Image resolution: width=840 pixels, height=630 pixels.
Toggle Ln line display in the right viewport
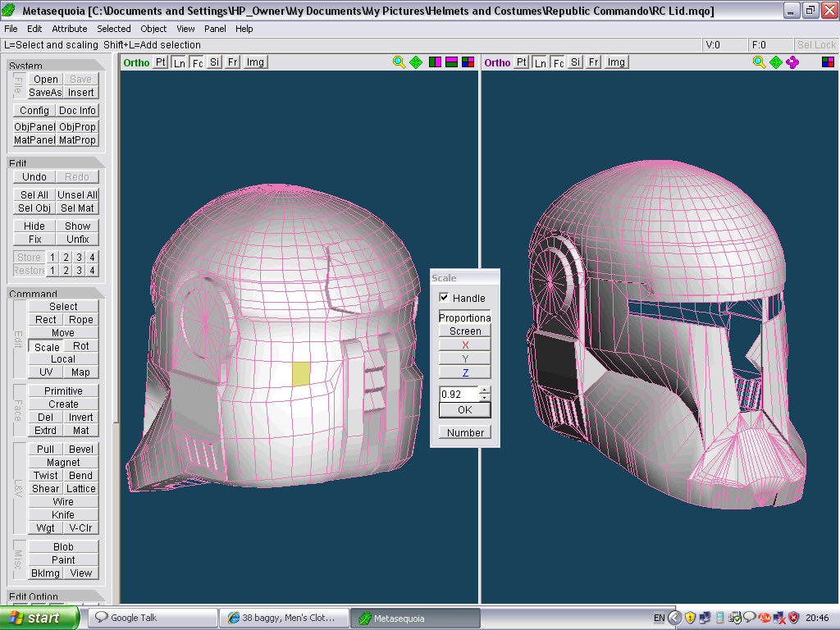coord(540,62)
